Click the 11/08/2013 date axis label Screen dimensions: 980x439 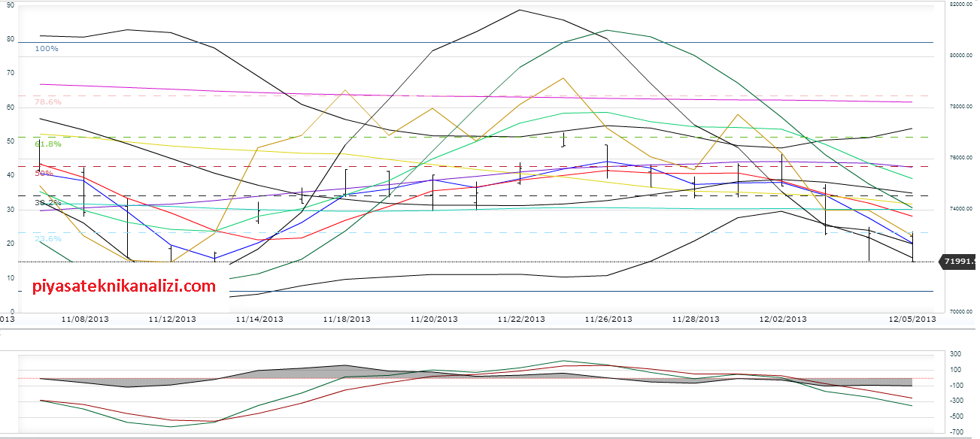click(85, 319)
